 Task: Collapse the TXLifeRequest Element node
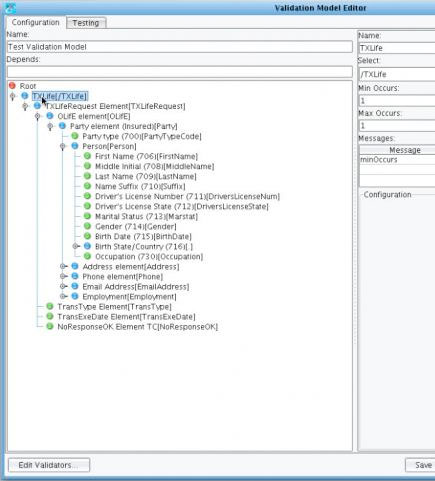click(25, 106)
